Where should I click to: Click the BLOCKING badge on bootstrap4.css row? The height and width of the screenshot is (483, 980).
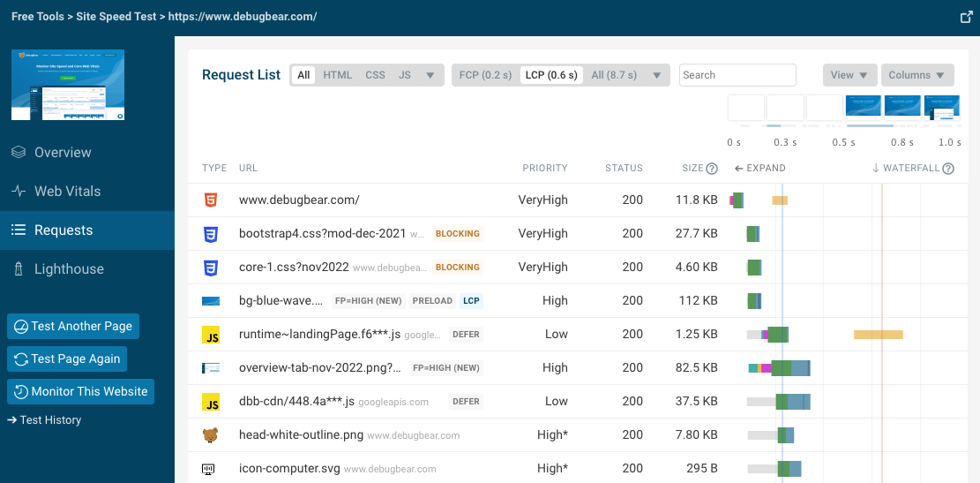click(458, 234)
